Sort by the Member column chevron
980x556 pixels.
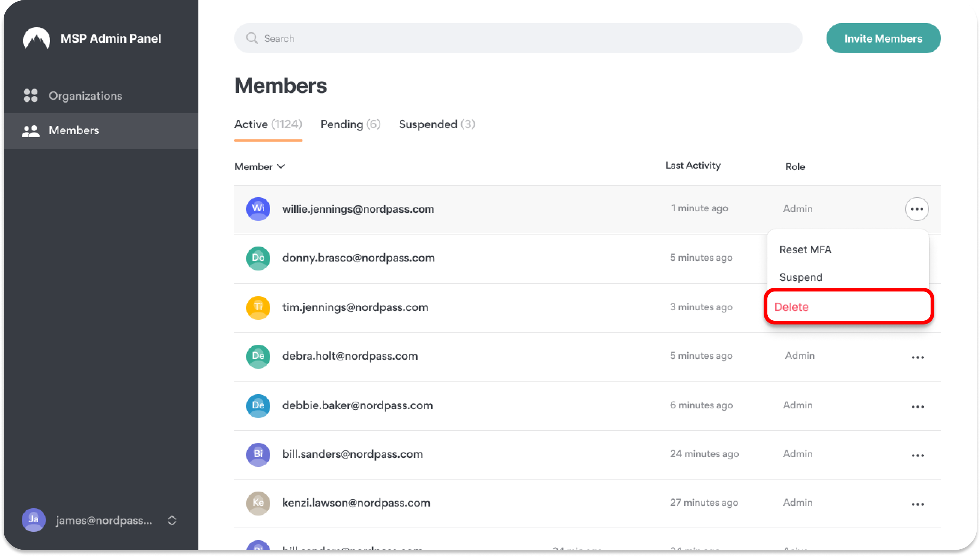[281, 166]
